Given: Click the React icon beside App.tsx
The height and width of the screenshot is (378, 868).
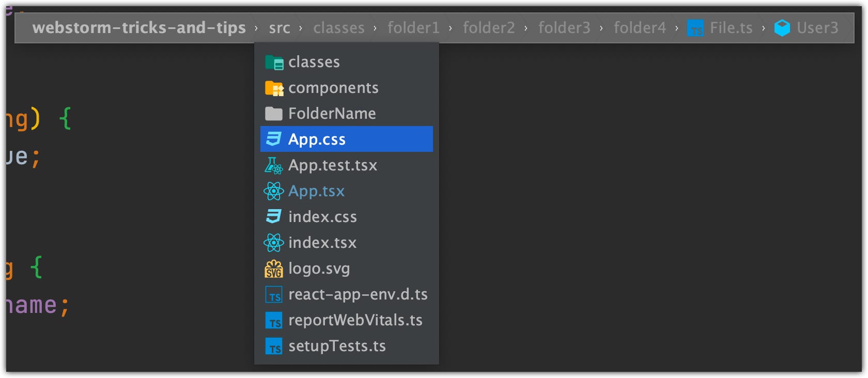Looking at the screenshot, I should (x=273, y=191).
